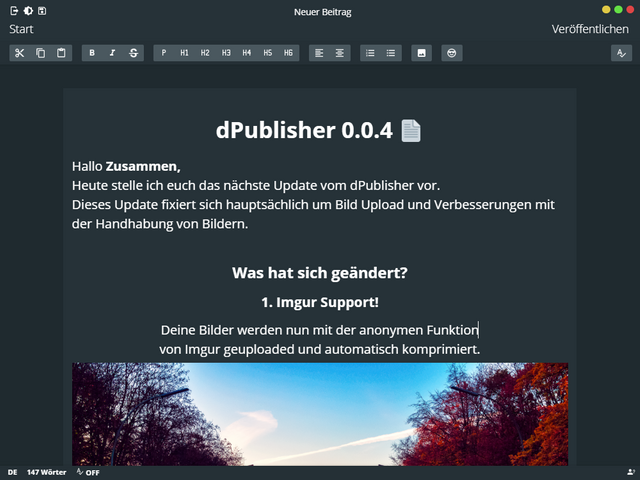640x480 pixels.
Task: Click the line von Imgur geuploaded
Action: coord(320,350)
